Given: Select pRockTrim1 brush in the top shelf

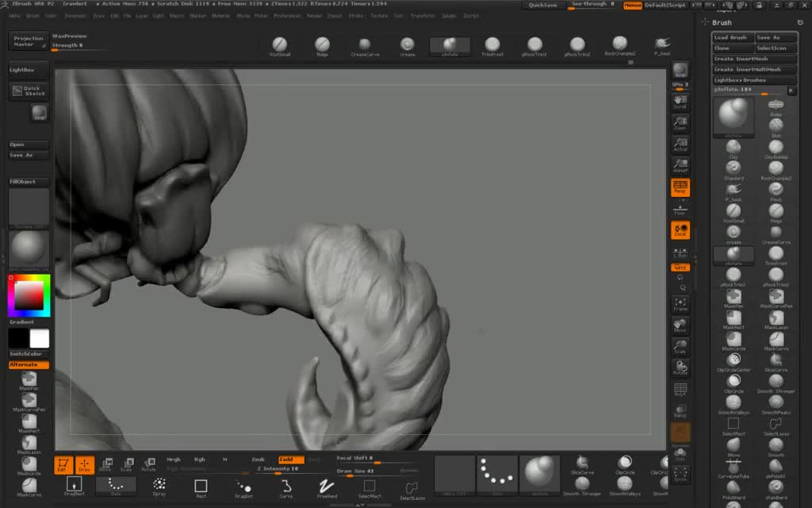Looking at the screenshot, I should pyautogui.click(x=534, y=46).
